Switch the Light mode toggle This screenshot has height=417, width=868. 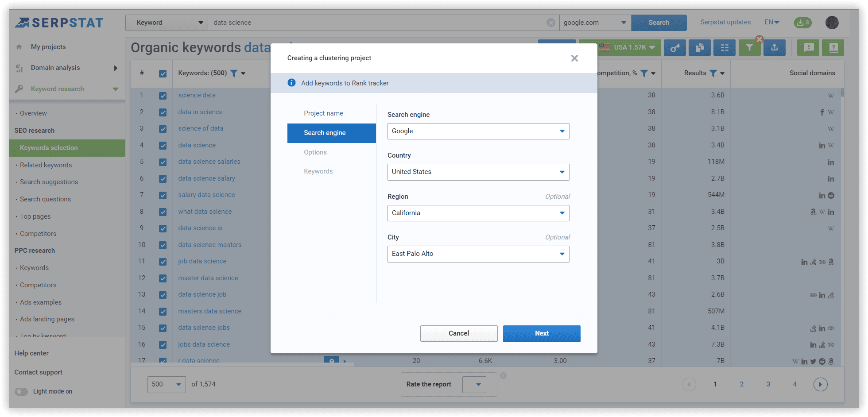click(21, 391)
